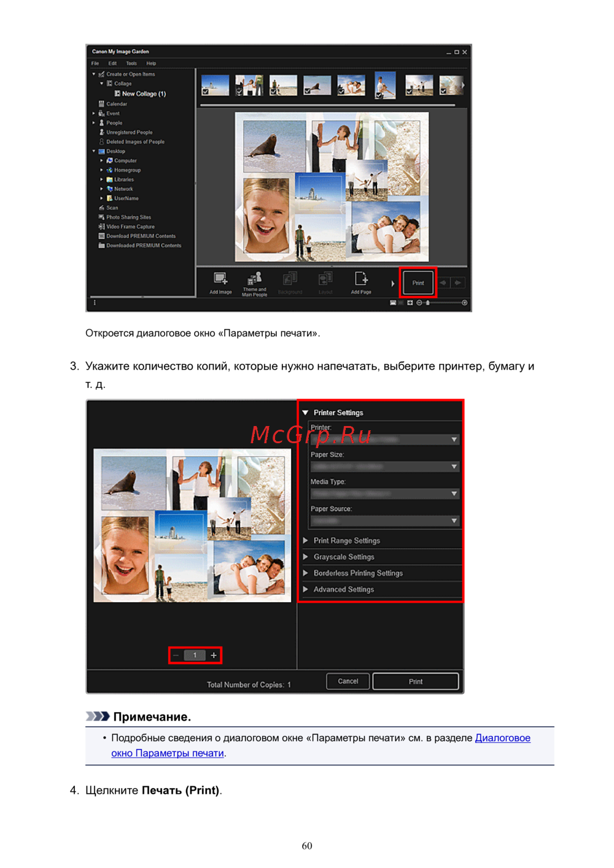
Task: Open Theme and Main People tool
Action: pyautogui.click(x=254, y=280)
